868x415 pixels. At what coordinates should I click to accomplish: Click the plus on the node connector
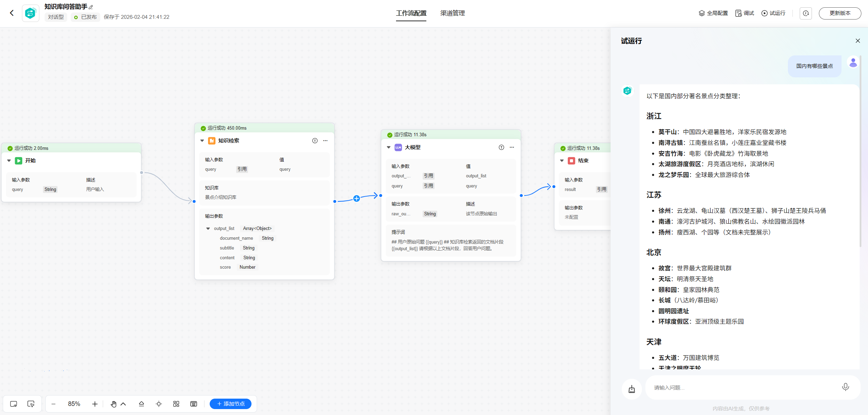[x=356, y=199]
